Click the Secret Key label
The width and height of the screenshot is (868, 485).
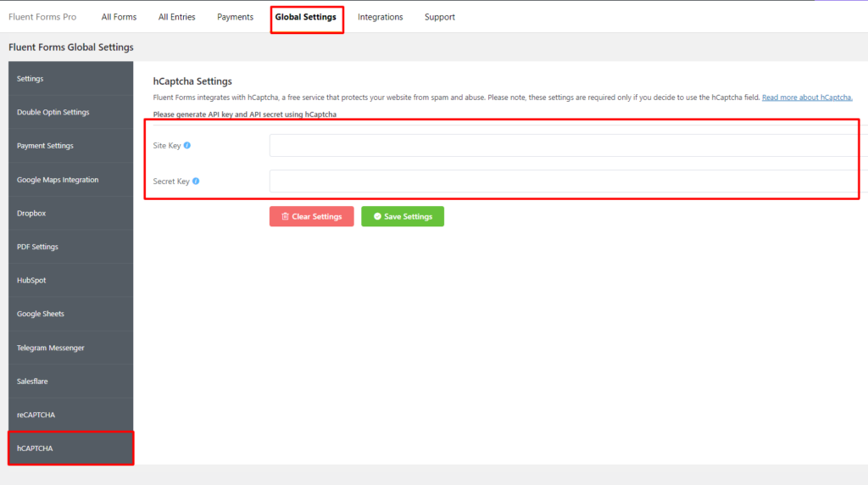(x=171, y=181)
